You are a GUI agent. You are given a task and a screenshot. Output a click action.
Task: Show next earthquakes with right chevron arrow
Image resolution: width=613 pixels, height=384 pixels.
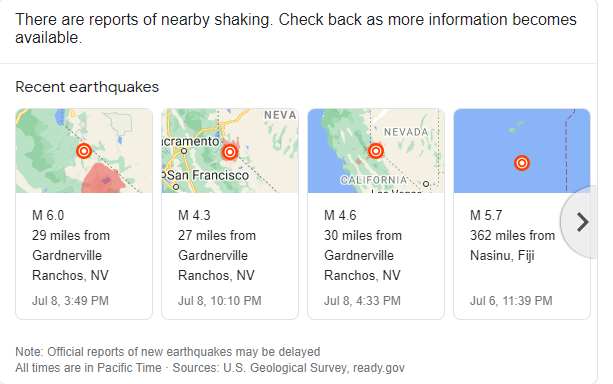pos(582,222)
